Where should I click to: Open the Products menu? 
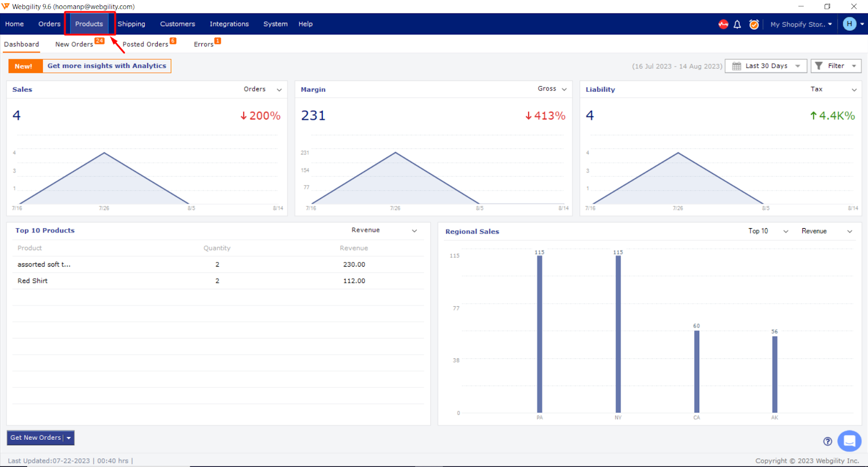click(x=89, y=24)
